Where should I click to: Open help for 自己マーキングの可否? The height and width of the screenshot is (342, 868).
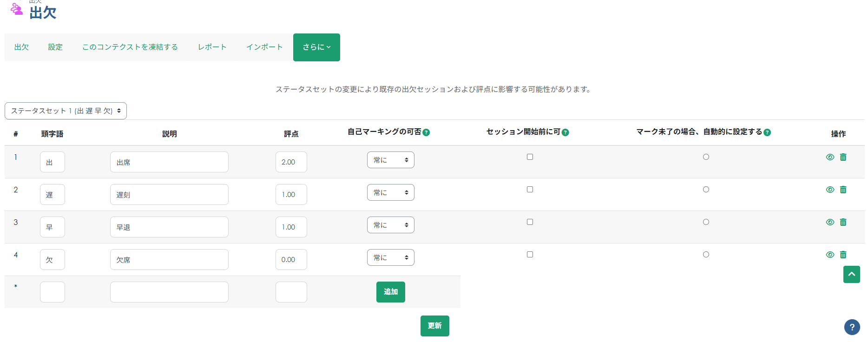426,132
